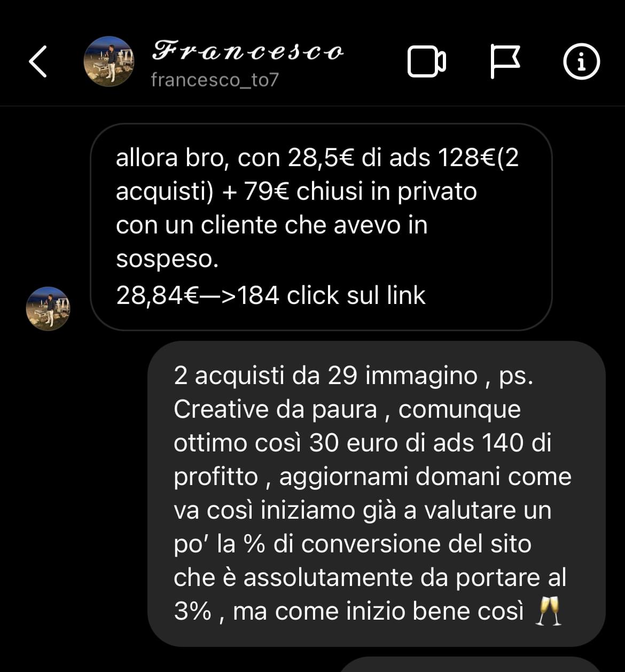Screen dimensions: 625x672
Task: Start a video call with Francesco
Action: 427,61
